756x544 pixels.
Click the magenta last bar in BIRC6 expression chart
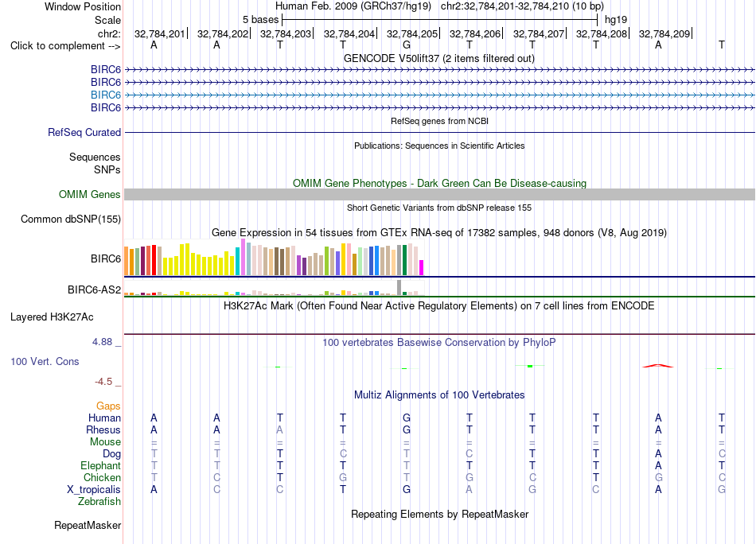tap(422, 268)
